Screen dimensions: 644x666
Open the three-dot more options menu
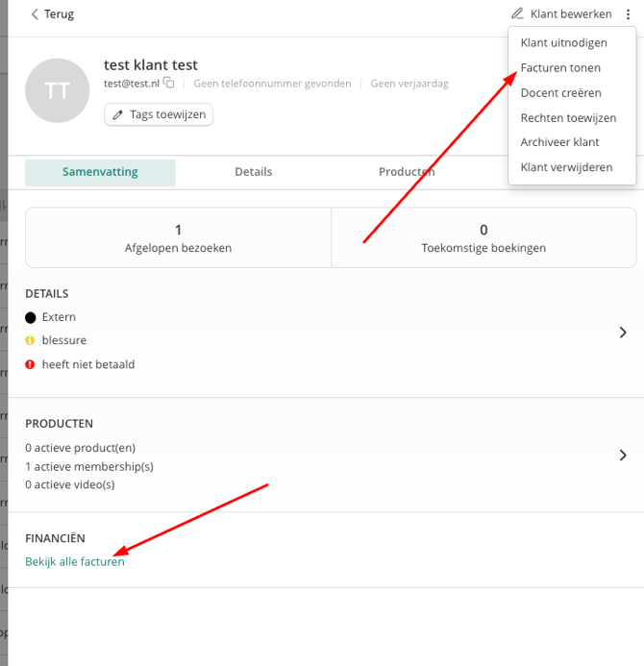pyautogui.click(x=629, y=14)
